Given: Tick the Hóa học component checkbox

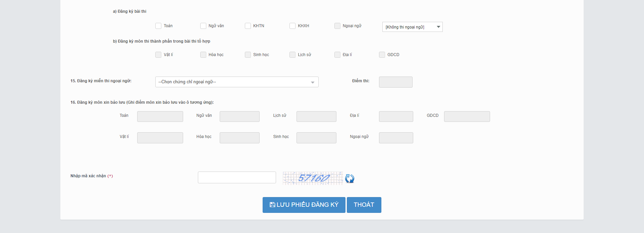Looking at the screenshot, I should pyautogui.click(x=203, y=55).
